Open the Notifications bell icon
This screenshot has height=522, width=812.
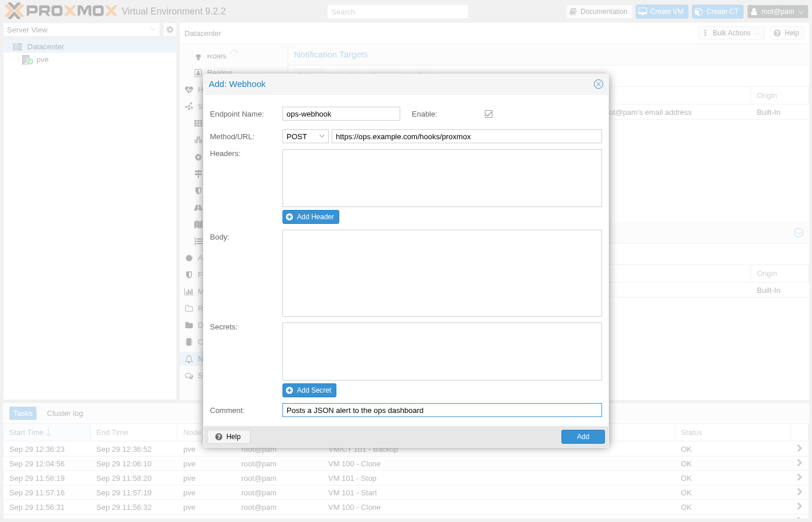189,359
